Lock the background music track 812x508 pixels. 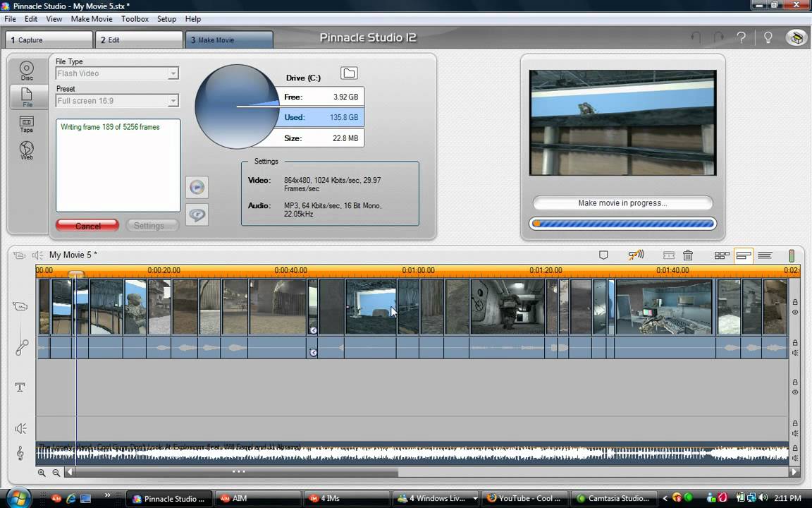(795, 449)
